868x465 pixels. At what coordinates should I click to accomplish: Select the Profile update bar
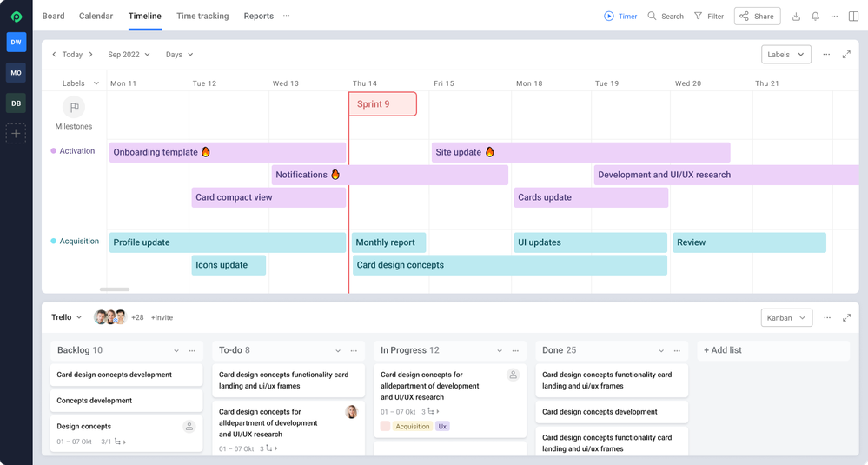click(228, 242)
